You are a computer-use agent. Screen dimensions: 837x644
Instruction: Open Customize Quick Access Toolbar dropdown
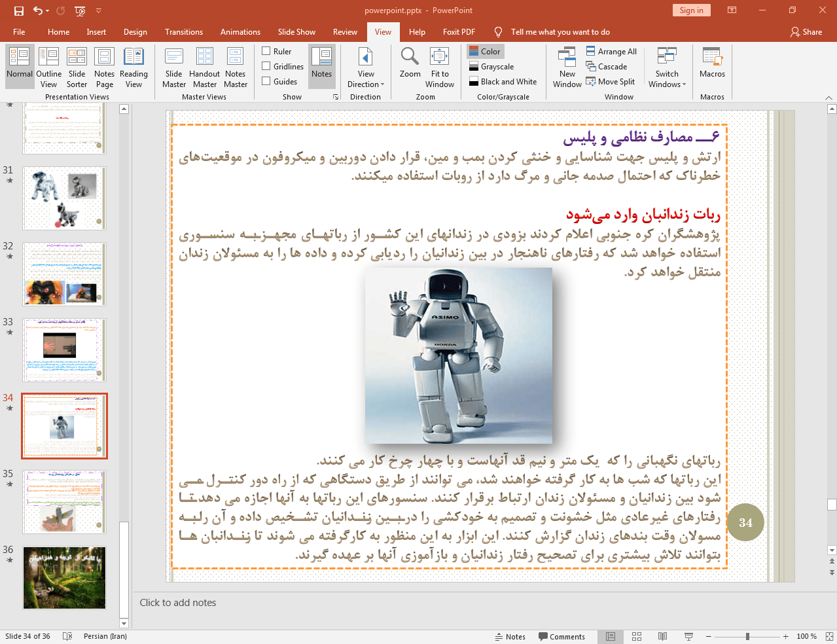point(99,10)
